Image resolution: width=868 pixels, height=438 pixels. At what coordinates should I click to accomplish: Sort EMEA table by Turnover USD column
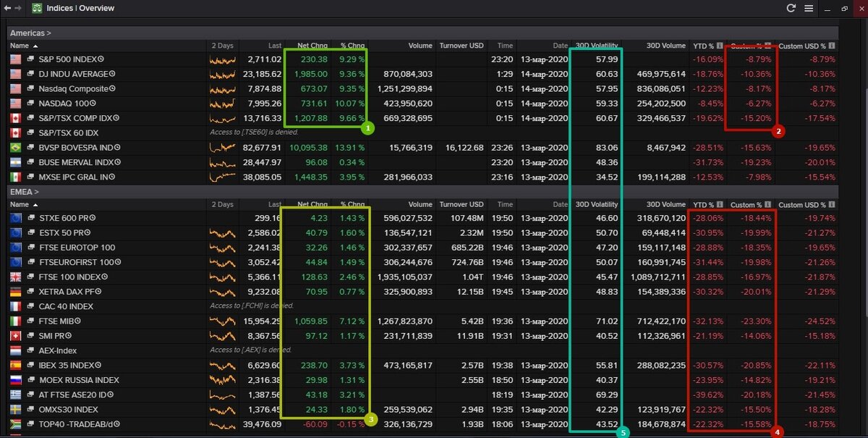pos(461,205)
